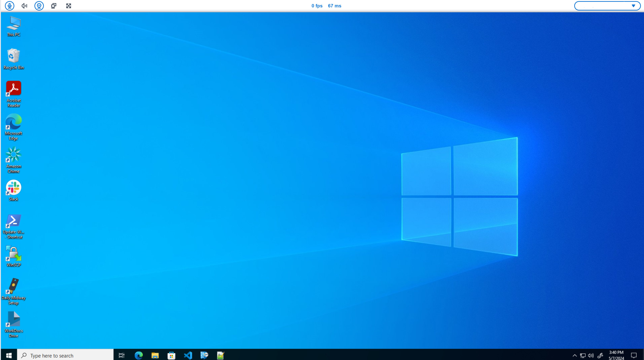Mute session audio via the speaker icon
The width and height of the screenshot is (644, 360).
tap(24, 6)
